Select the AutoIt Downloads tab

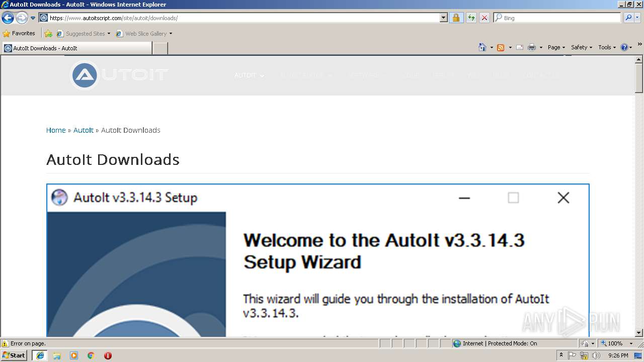point(76,48)
